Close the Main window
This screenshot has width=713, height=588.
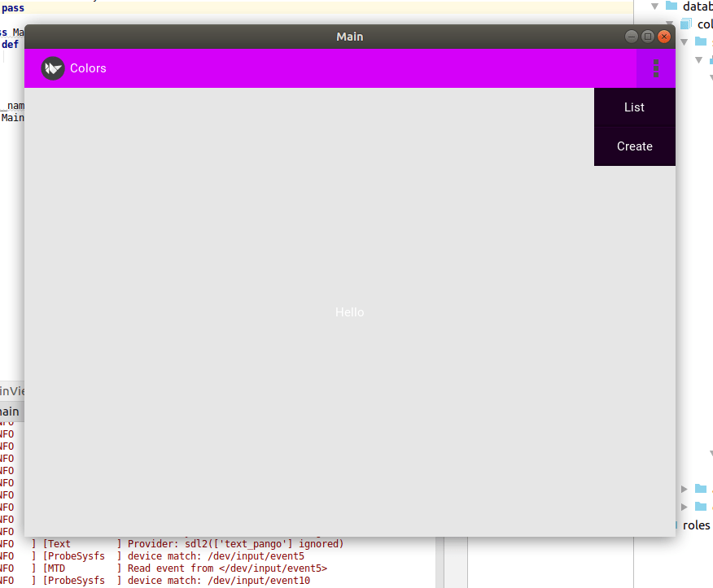(x=664, y=37)
